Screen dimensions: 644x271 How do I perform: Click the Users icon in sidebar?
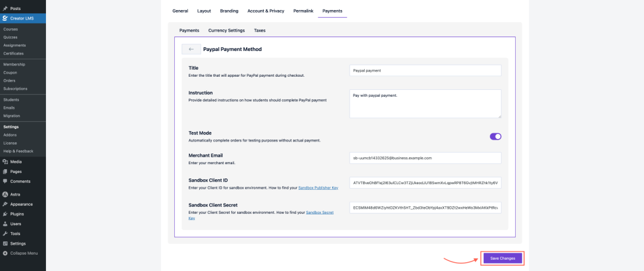point(6,224)
